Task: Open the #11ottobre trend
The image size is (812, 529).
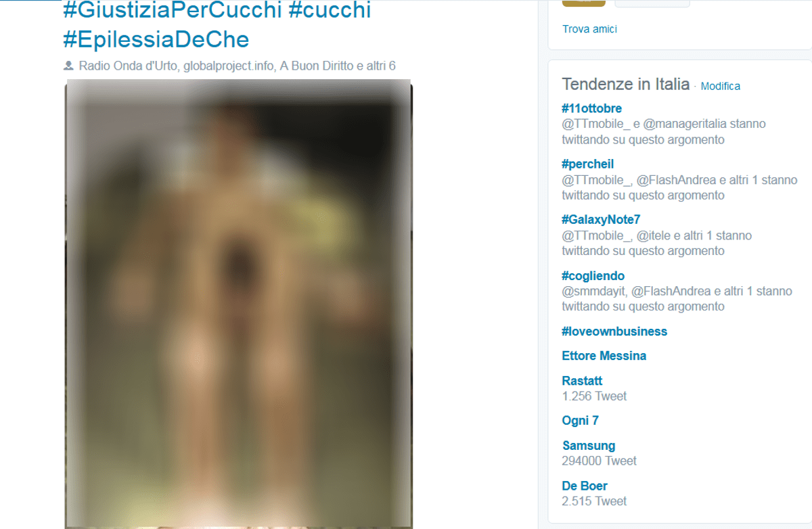Action: 591,108
